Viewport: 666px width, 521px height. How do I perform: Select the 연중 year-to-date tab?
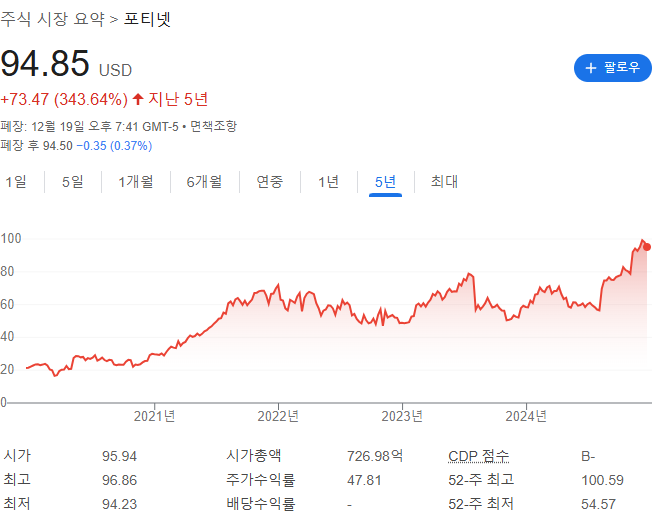270,182
